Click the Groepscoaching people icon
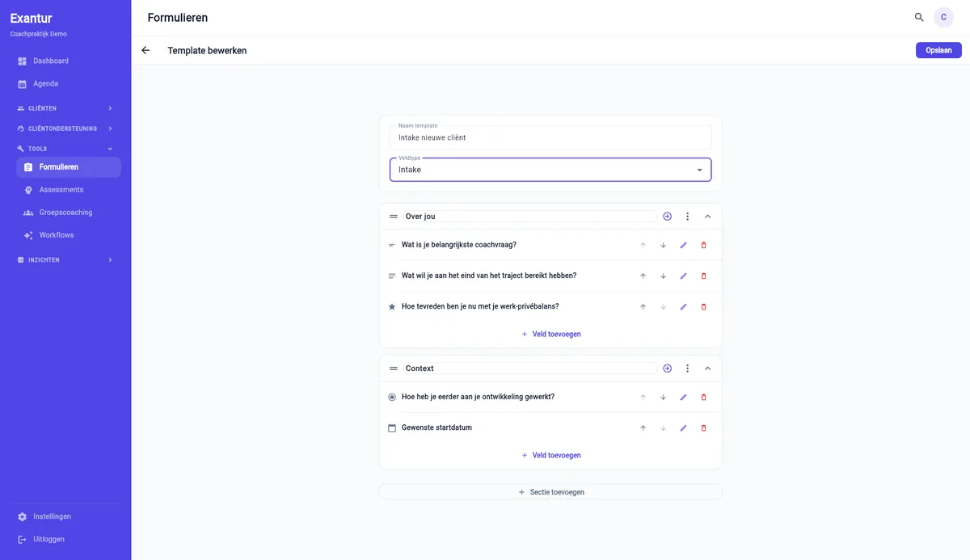Viewport: 970px width, 560px height. coord(28,213)
